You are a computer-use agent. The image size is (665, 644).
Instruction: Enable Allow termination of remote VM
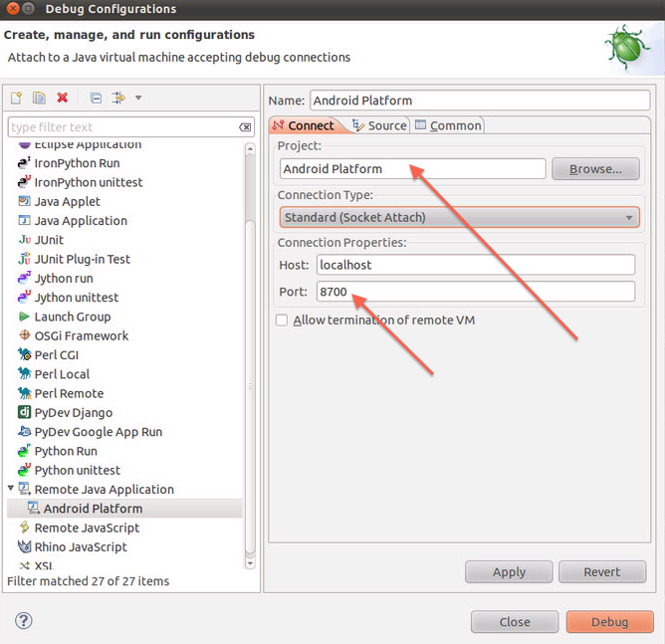[x=282, y=320]
